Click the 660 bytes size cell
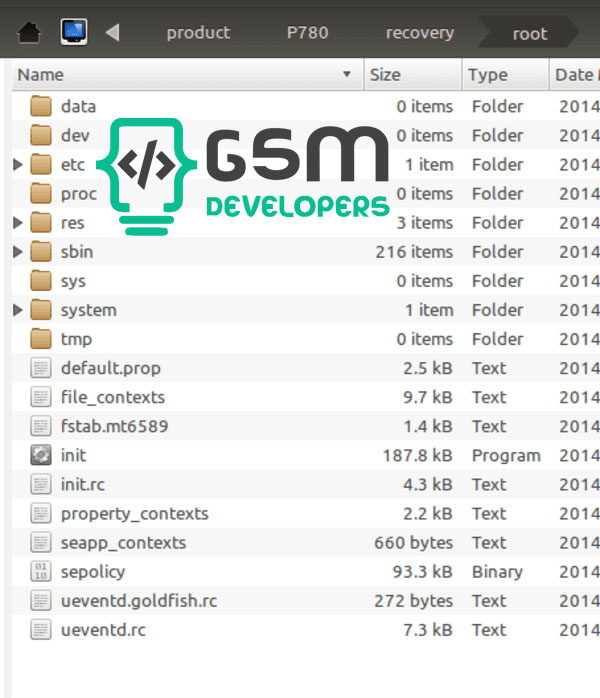This screenshot has width=600, height=698. click(413, 543)
